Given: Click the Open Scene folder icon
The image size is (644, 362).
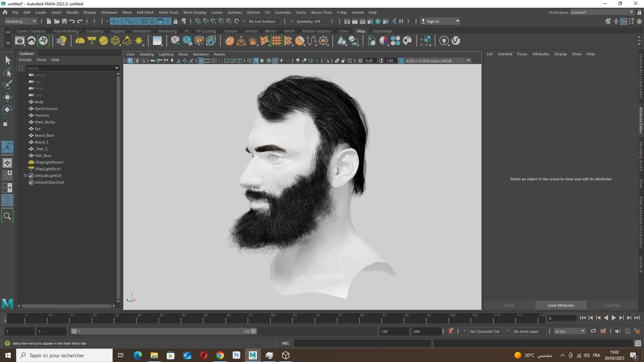Looking at the screenshot, I should (x=57, y=21).
